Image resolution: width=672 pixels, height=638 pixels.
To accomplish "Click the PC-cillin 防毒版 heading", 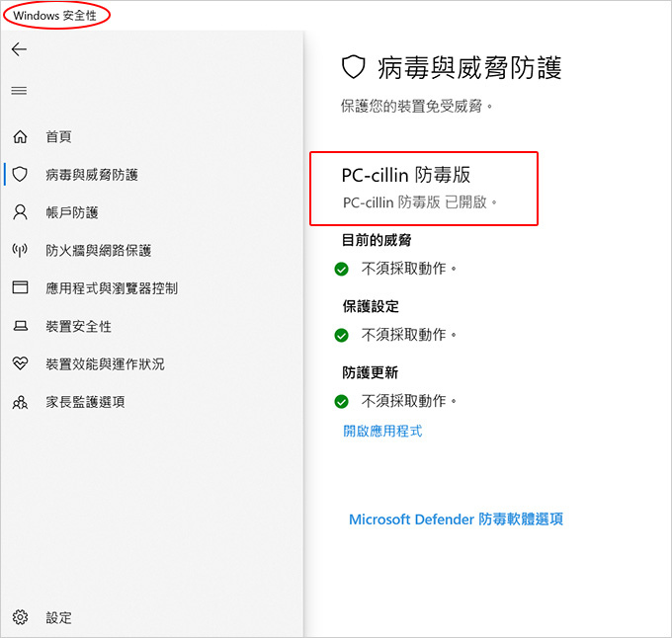I will (x=406, y=175).
